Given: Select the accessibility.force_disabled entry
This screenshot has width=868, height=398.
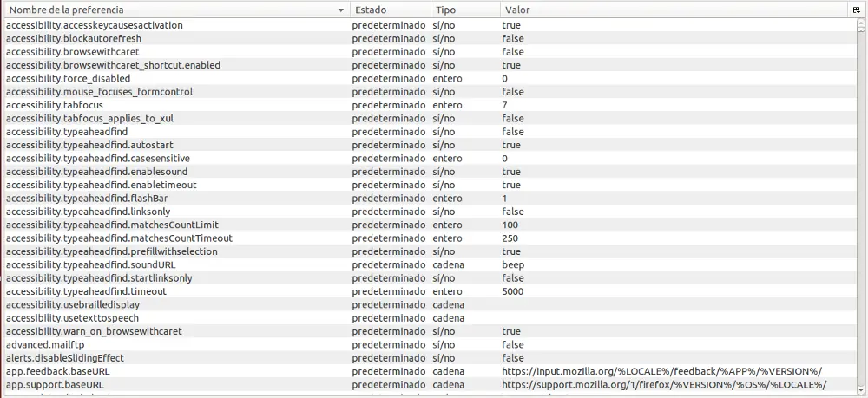Looking at the screenshot, I should (69, 78).
